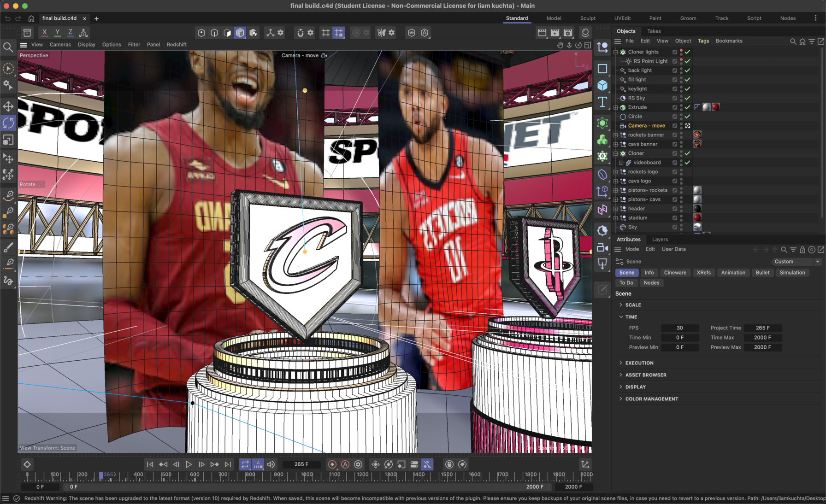Toggle timeline loop playback mode

click(x=245, y=464)
